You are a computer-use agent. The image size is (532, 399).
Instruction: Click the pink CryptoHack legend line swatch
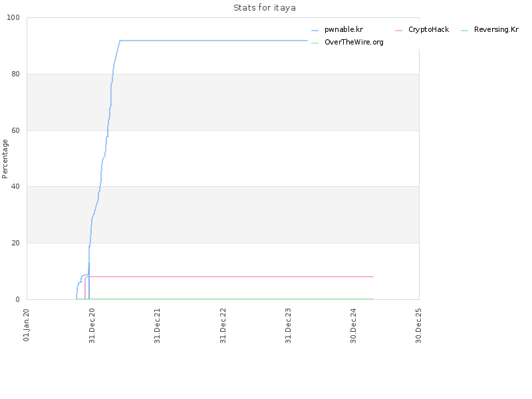[x=398, y=31]
